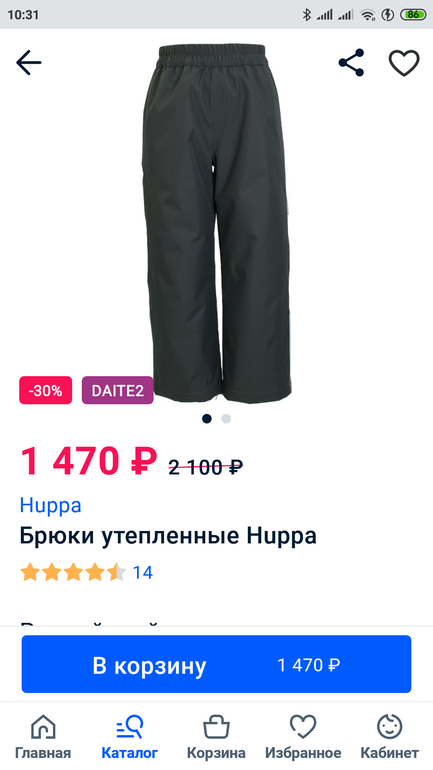Tap the Брюки утепленные Huppa product title
The height and width of the screenshot is (770, 433).
tap(168, 536)
